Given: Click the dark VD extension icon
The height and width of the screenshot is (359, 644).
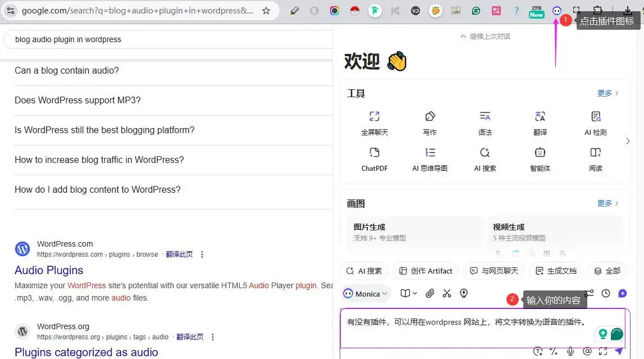Looking at the screenshot, I should click(415, 11).
